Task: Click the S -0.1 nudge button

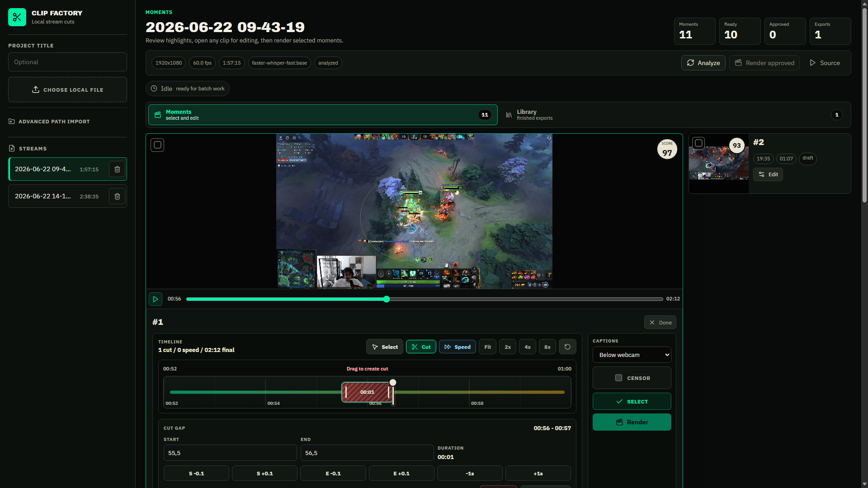Action: click(x=196, y=474)
